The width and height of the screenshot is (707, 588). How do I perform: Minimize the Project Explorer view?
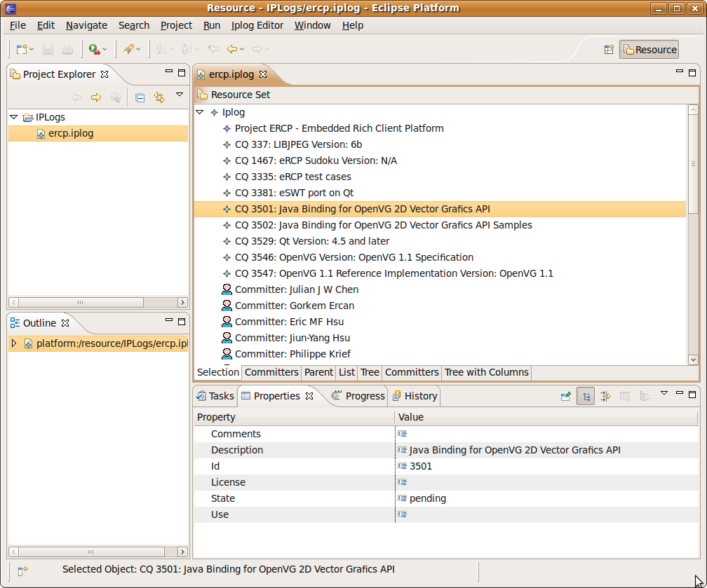coord(169,71)
